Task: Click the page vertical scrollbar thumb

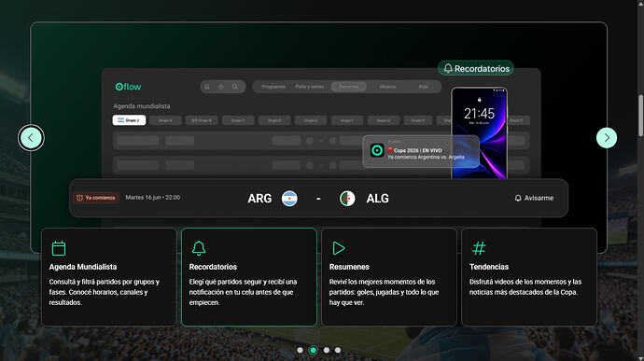Action: click(x=640, y=116)
